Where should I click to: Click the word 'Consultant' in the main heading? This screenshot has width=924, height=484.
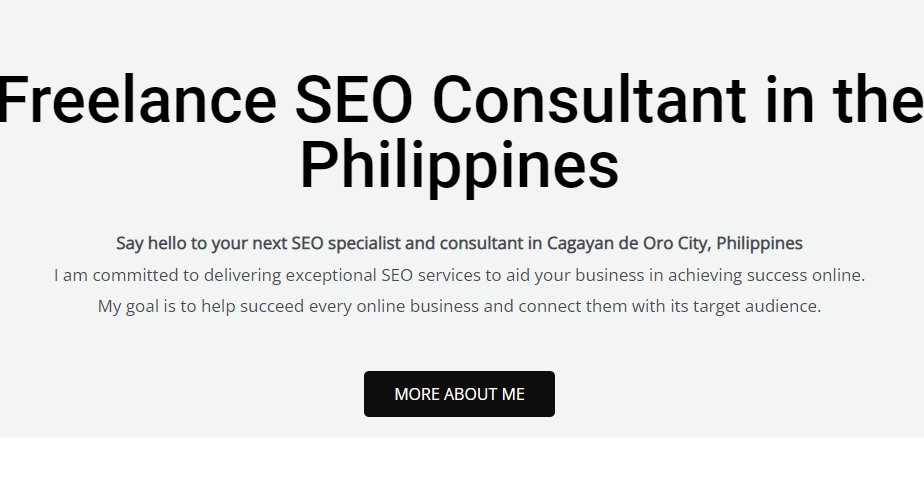point(589,100)
